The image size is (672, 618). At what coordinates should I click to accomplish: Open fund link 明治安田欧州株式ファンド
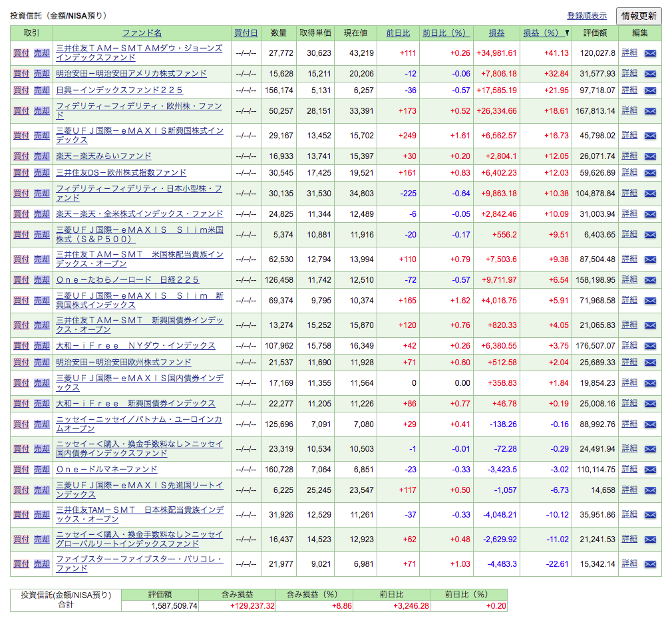tap(124, 363)
